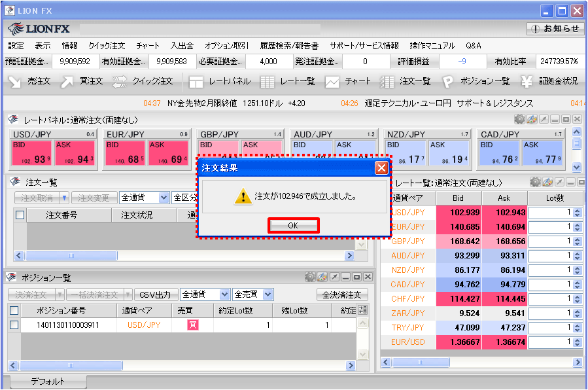This screenshot has height=390, width=588.
Task: Open settings gear in レート一覧 header
Action: point(535,183)
